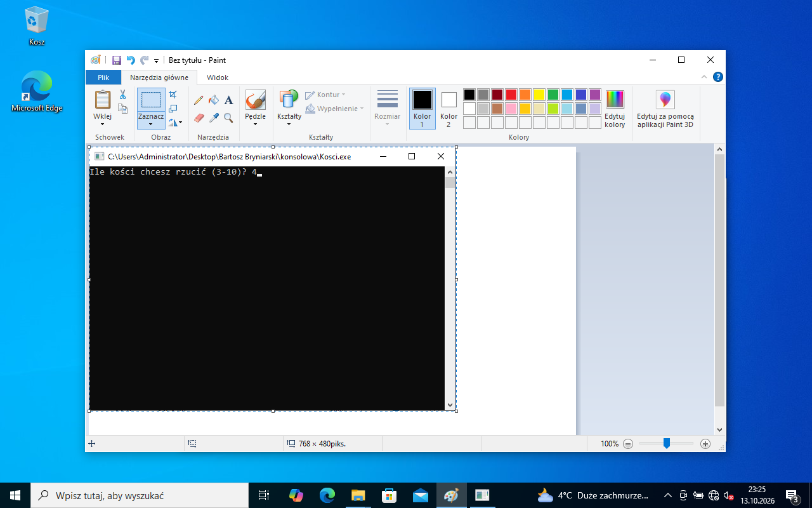Click the zoom in plus button
Image resolution: width=812 pixels, height=508 pixels.
705,444
